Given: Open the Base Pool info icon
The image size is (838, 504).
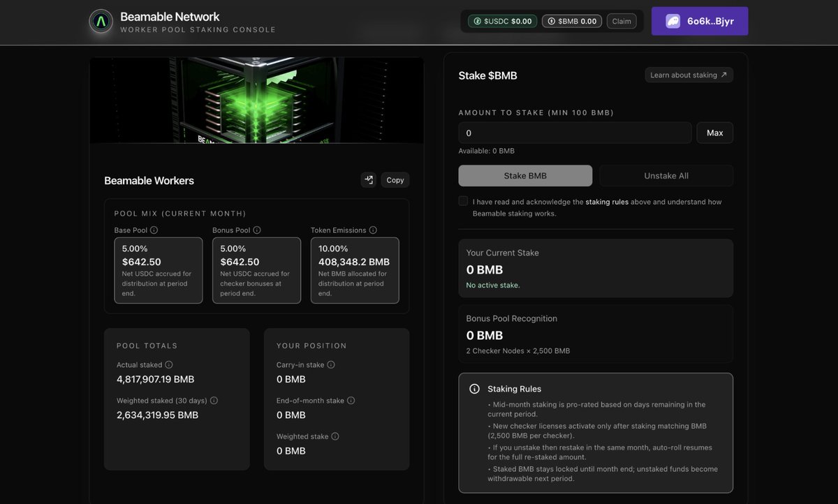Looking at the screenshot, I should [154, 230].
